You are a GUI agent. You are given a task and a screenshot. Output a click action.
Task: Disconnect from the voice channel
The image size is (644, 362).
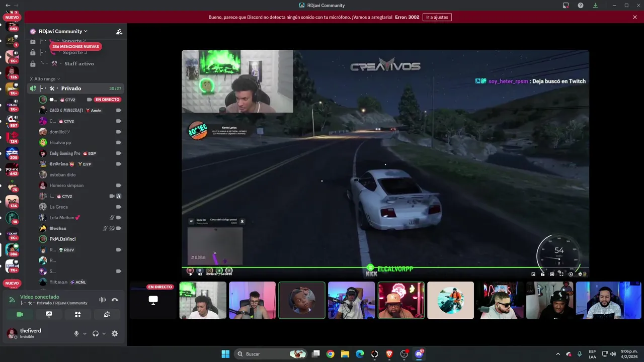point(115,300)
